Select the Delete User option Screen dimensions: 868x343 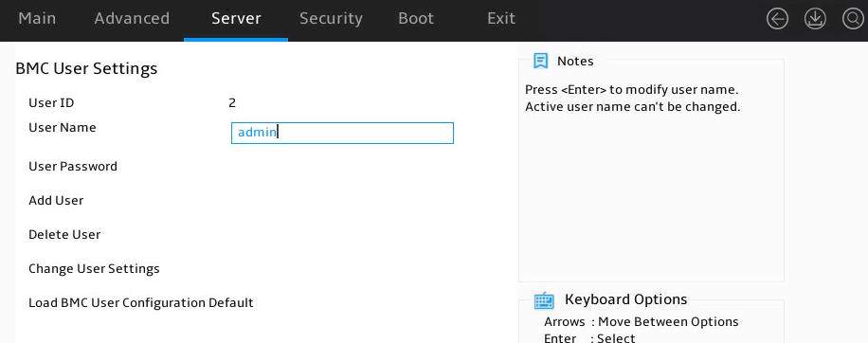64,235
